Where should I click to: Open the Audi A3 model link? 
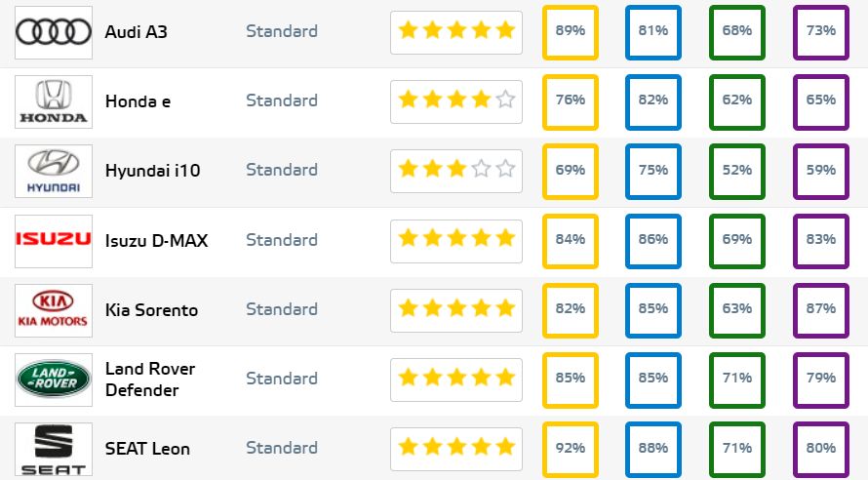pyautogui.click(x=137, y=31)
